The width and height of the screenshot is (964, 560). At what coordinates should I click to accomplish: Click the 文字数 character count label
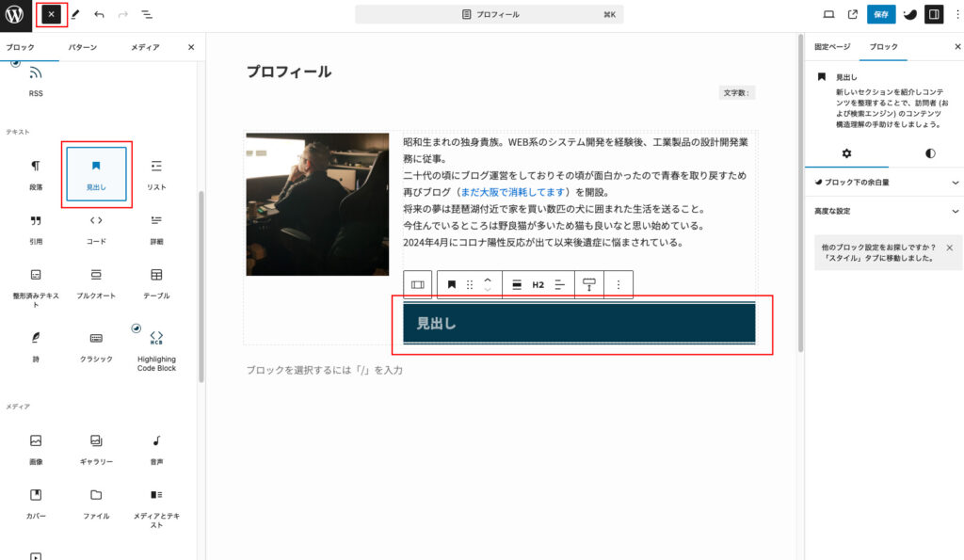736,93
